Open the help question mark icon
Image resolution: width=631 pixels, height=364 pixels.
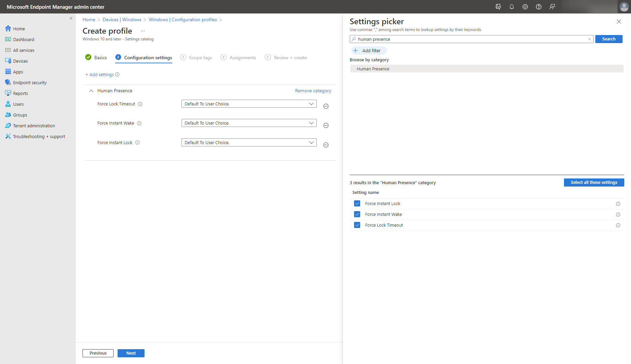coord(539,7)
